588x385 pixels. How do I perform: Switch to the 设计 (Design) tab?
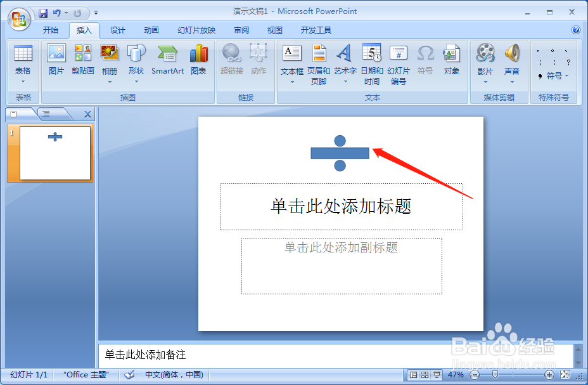coord(118,30)
